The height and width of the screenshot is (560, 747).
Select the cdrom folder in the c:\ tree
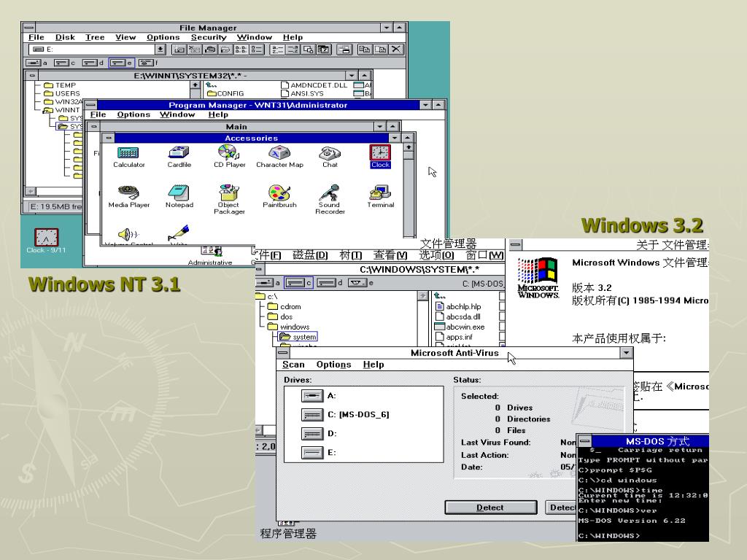[285, 307]
